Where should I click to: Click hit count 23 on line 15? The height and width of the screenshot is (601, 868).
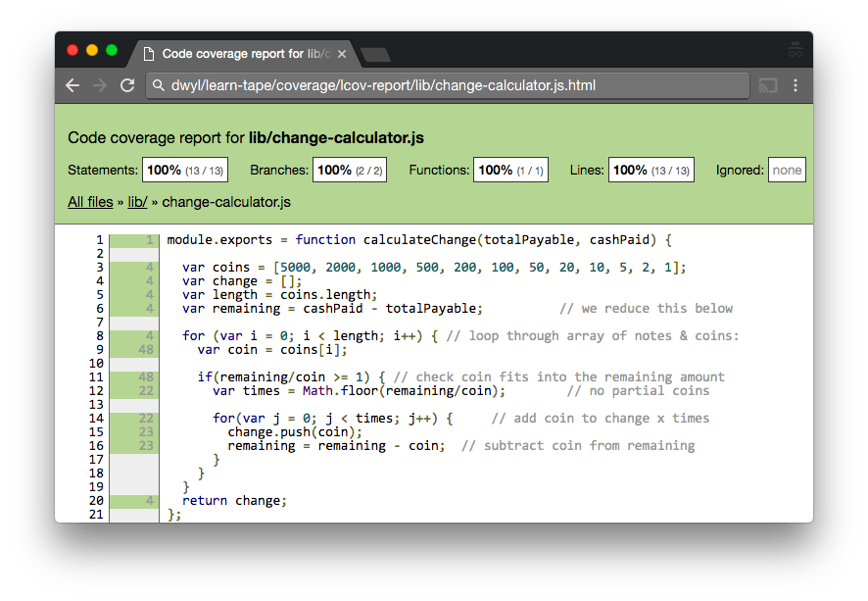pos(146,432)
